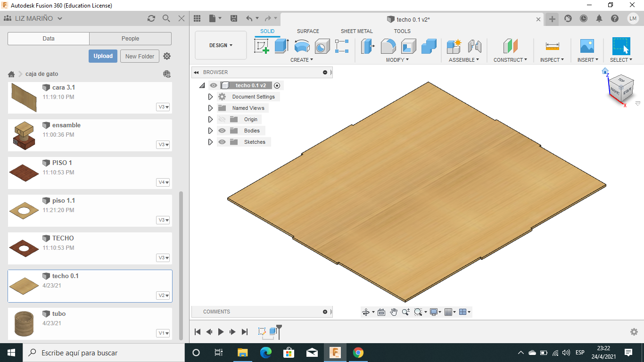
Task: Switch to the SHEET METAL tab
Action: pyautogui.click(x=357, y=31)
